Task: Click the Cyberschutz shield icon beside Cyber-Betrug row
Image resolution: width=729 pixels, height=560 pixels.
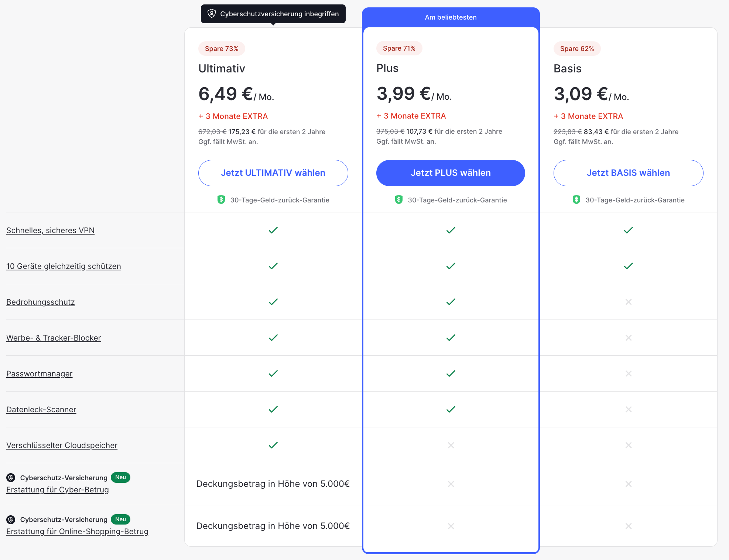Action: pos(11,478)
